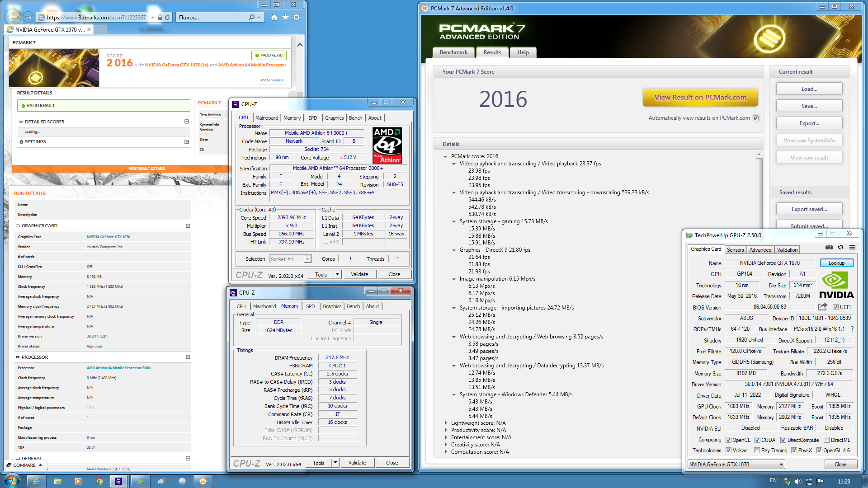Toggle DirectML checkbox

tap(826, 440)
